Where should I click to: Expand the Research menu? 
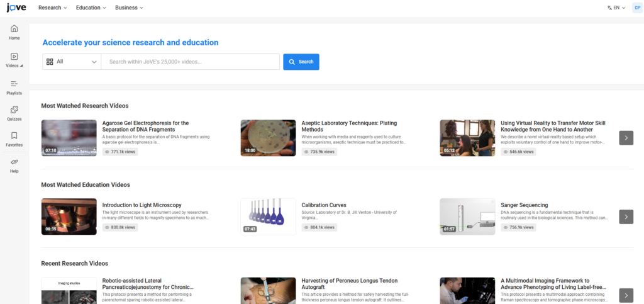tap(53, 8)
